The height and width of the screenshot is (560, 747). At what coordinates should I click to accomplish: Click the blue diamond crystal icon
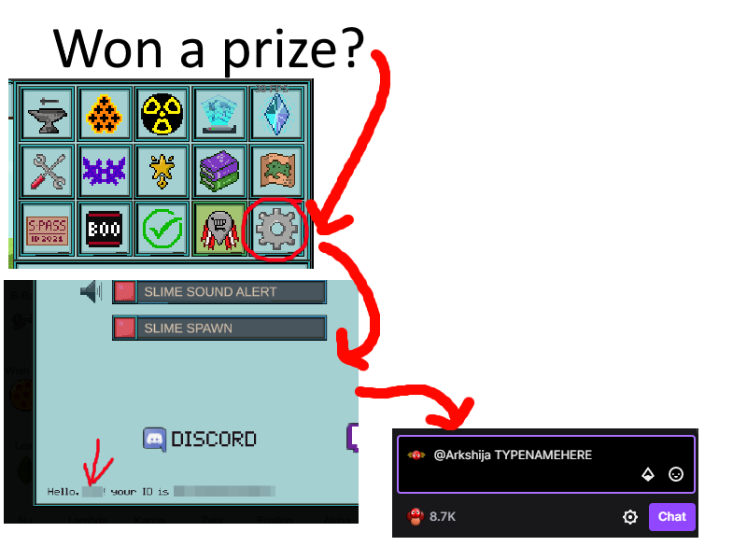(x=276, y=114)
